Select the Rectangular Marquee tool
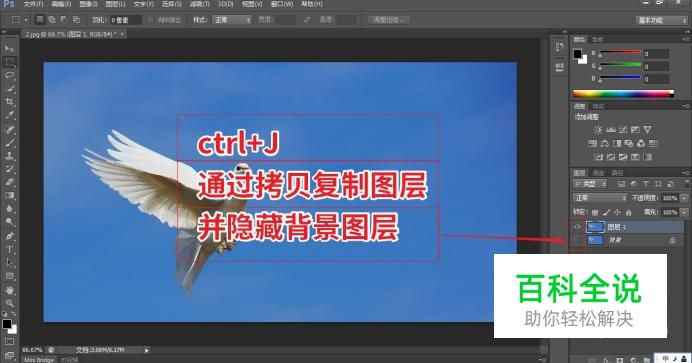The image size is (692, 363). [x=9, y=62]
